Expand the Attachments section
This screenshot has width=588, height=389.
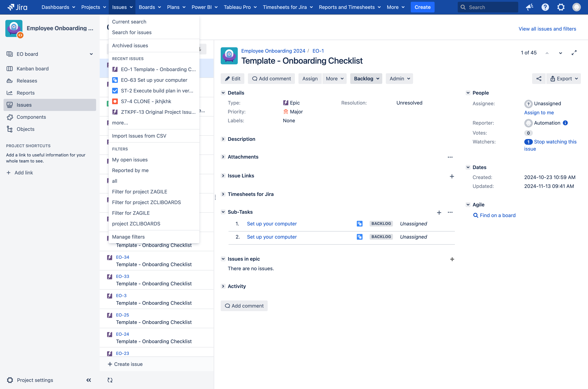coord(223,157)
